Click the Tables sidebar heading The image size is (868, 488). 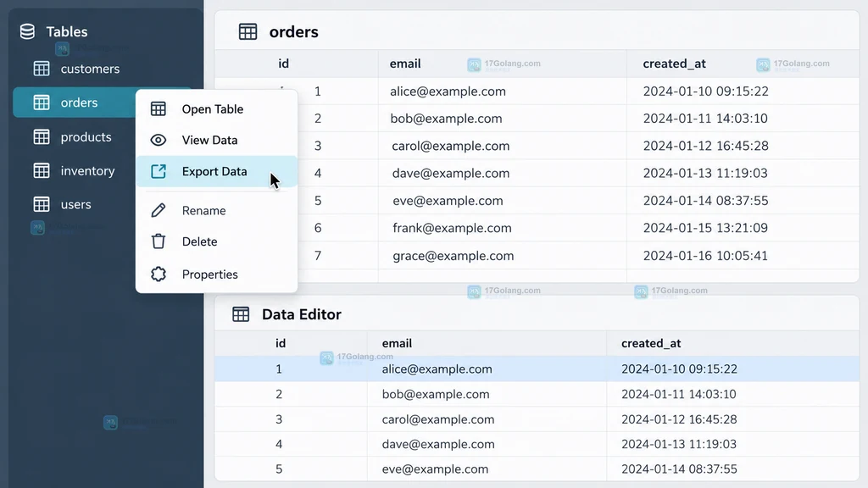[66, 31]
